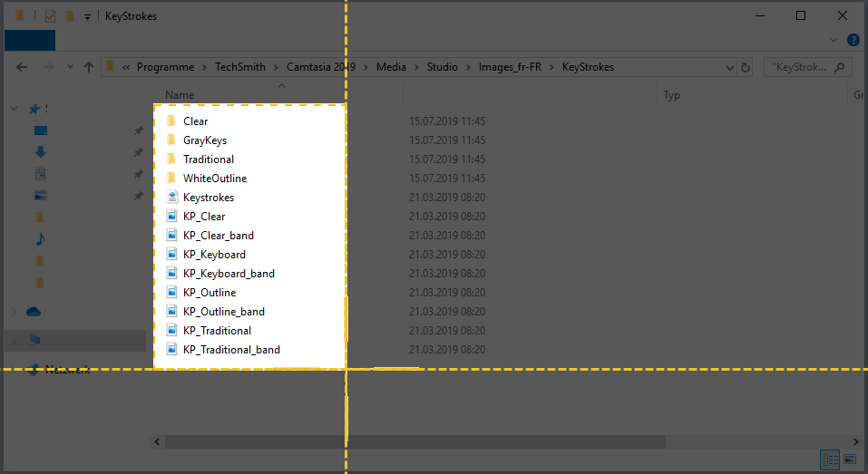Go up one folder level
868x474 pixels.
89,67
